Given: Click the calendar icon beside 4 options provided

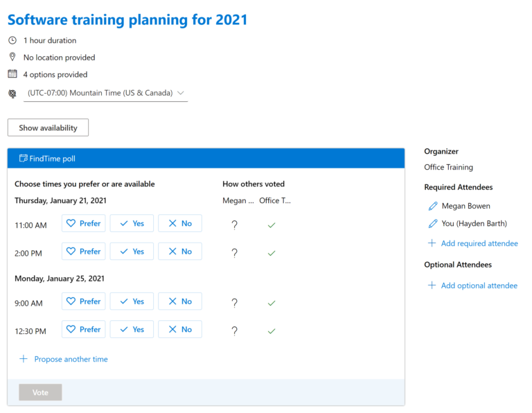Looking at the screenshot, I should pos(12,73).
